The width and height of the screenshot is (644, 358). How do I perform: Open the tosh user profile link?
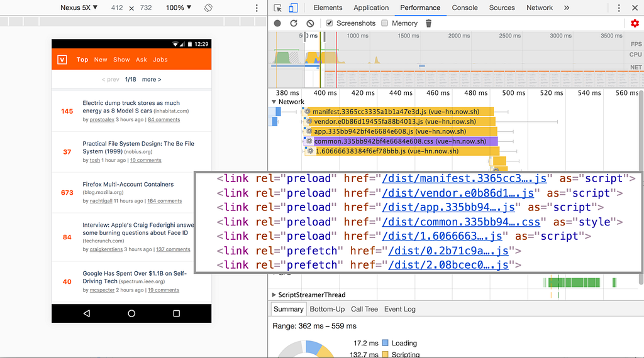coord(95,160)
